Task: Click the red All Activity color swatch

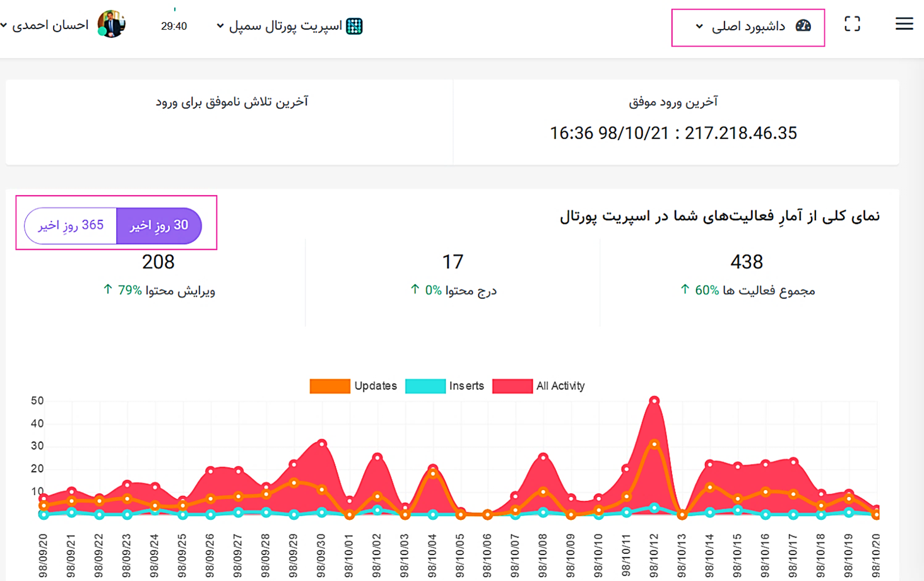Action: click(x=512, y=386)
